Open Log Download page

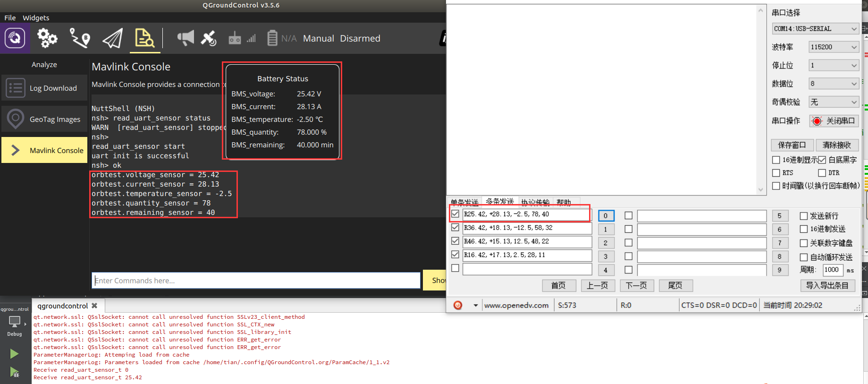point(44,88)
